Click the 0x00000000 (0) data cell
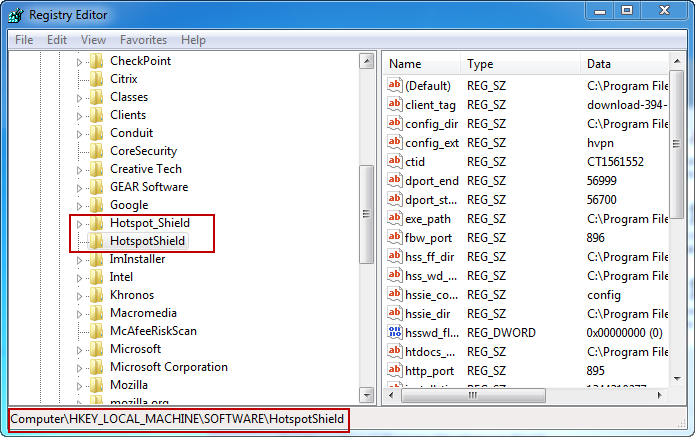The height and width of the screenshot is (437, 695). point(625,333)
